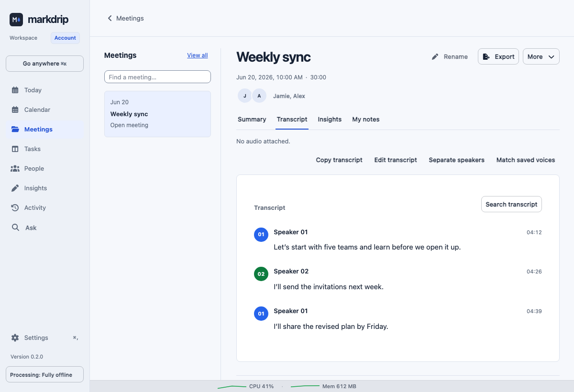Click Alex's A avatar
Viewport: 574px width, 392px height.
[x=259, y=96]
